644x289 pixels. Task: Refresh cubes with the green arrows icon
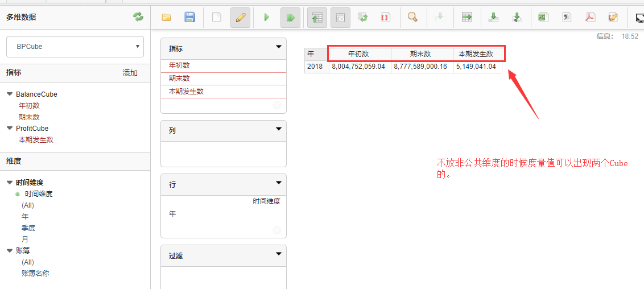coord(138,17)
